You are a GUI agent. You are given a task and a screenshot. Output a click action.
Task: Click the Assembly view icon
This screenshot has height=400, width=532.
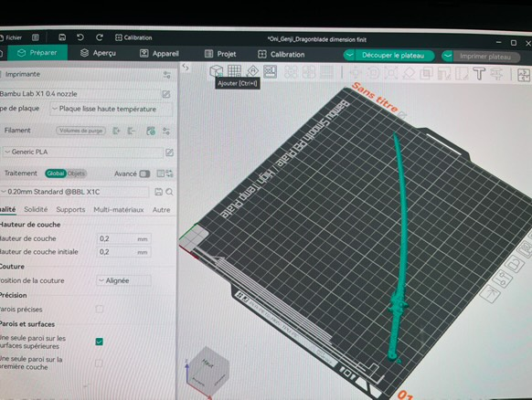point(524,75)
